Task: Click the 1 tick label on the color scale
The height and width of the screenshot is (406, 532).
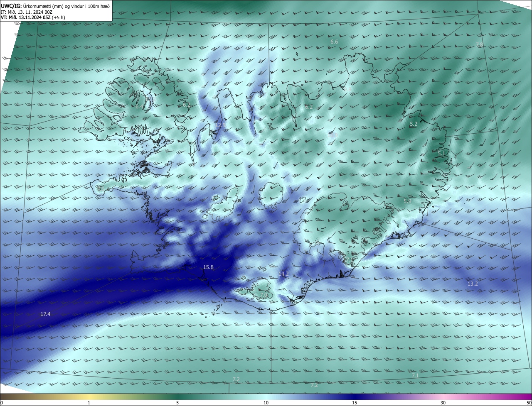Action: pyautogui.click(x=89, y=403)
